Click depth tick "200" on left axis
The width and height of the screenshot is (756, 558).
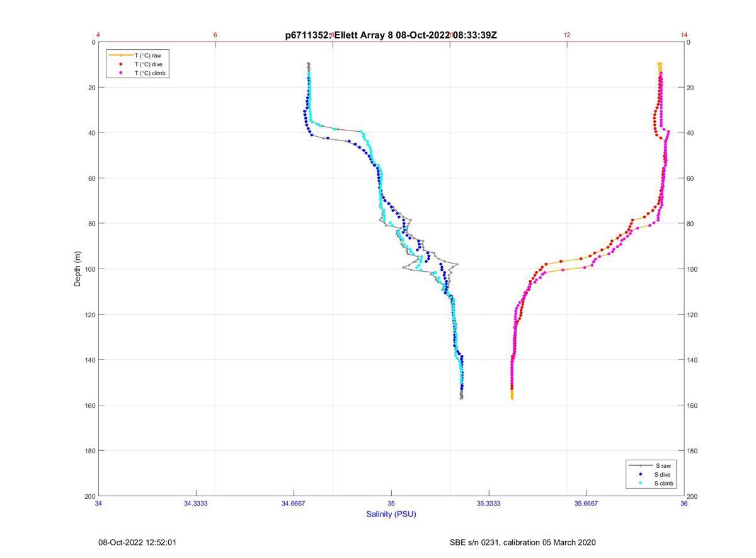90,496
